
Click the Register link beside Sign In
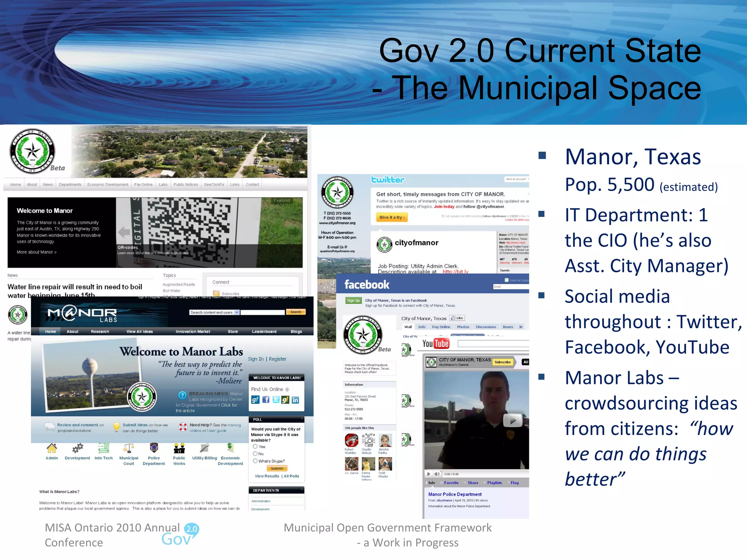278,359
